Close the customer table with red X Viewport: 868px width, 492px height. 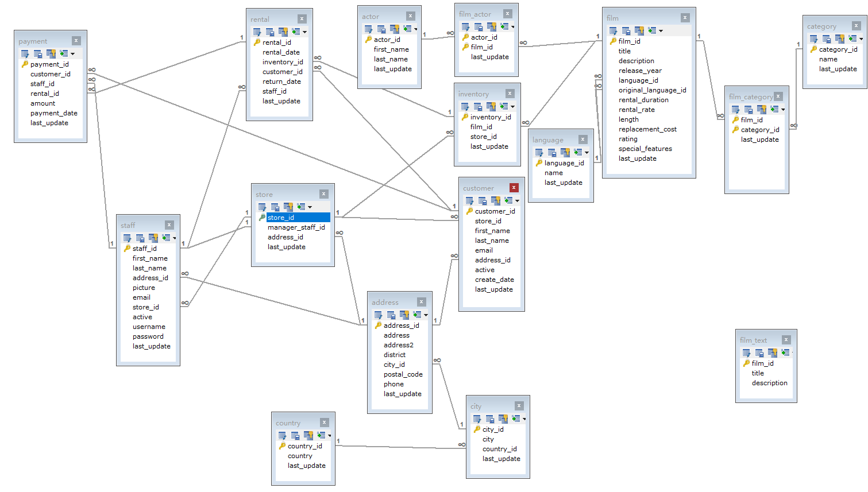[x=514, y=188]
